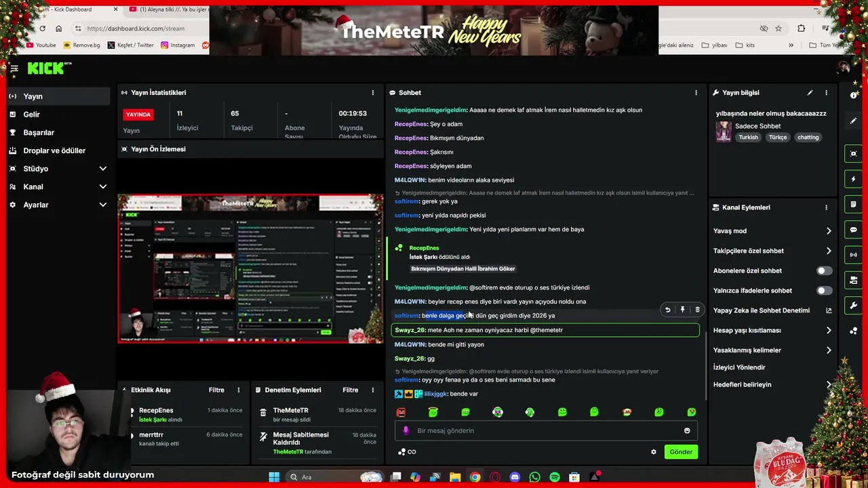This screenshot has height=488, width=868.
Task: Click the chatting stream tag
Action: 808,138
